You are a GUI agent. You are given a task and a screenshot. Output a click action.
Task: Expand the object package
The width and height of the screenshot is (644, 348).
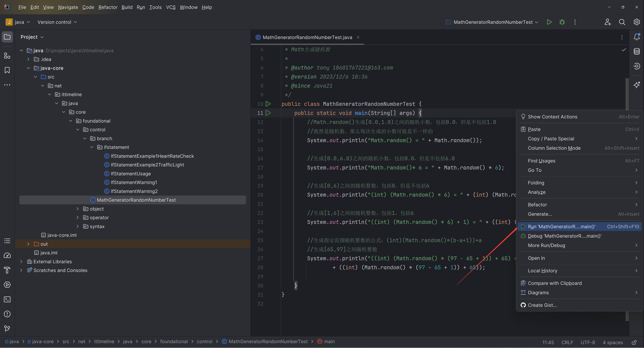coord(77,209)
